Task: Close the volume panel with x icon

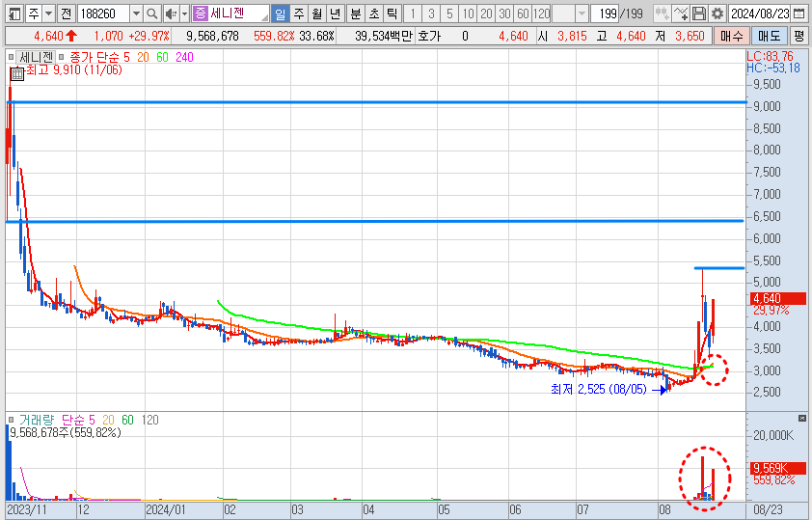Action: point(802,418)
